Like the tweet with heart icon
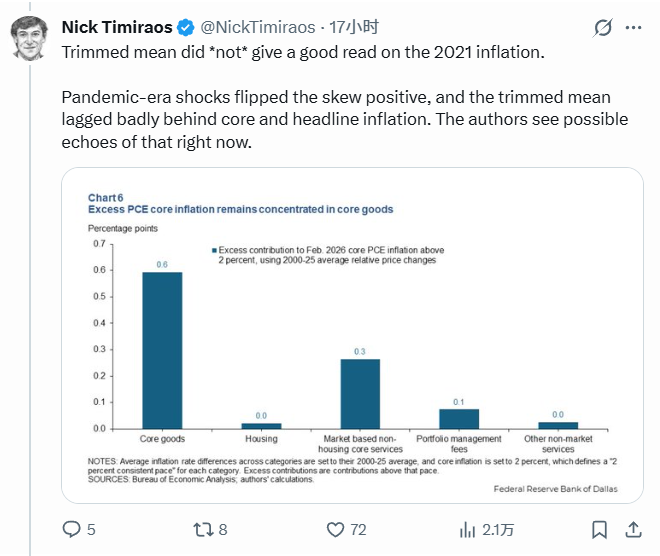Screen dimensions: 660x556 point(337,529)
